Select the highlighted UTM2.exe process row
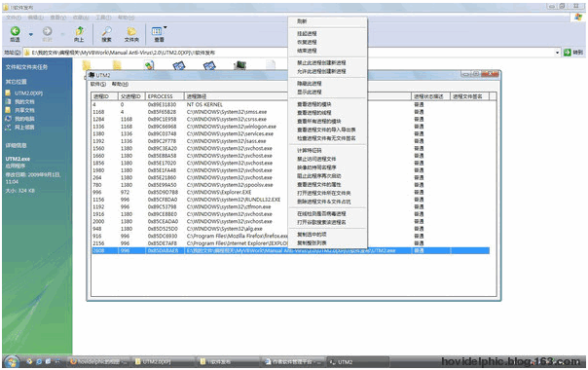Image resolution: width=588 pixels, height=370 pixels. 291,250
